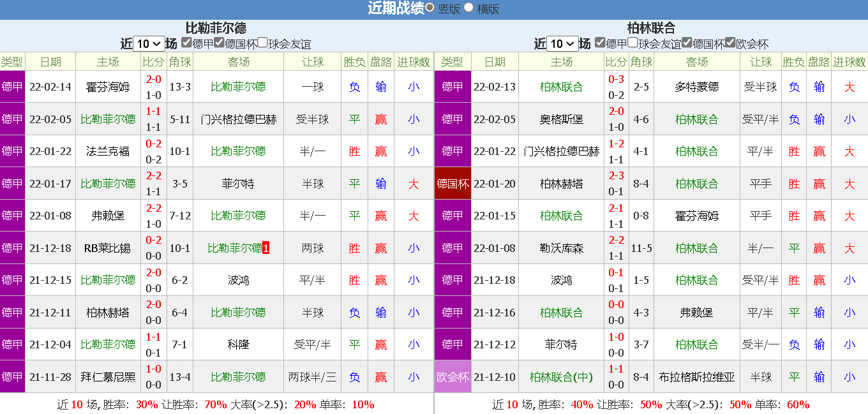This screenshot has height=414, width=868.
Task: Click corner count 5-11
Action: click(x=180, y=119)
